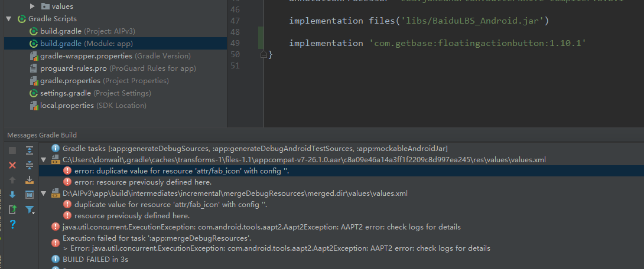Viewport: 644px width, 269px height.
Task: Select 'duplicate value for resource' under merged.dir
Action: pos(171,204)
